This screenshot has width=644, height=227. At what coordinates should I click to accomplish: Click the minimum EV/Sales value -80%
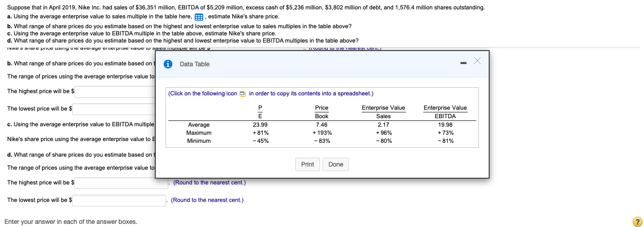tap(384, 141)
